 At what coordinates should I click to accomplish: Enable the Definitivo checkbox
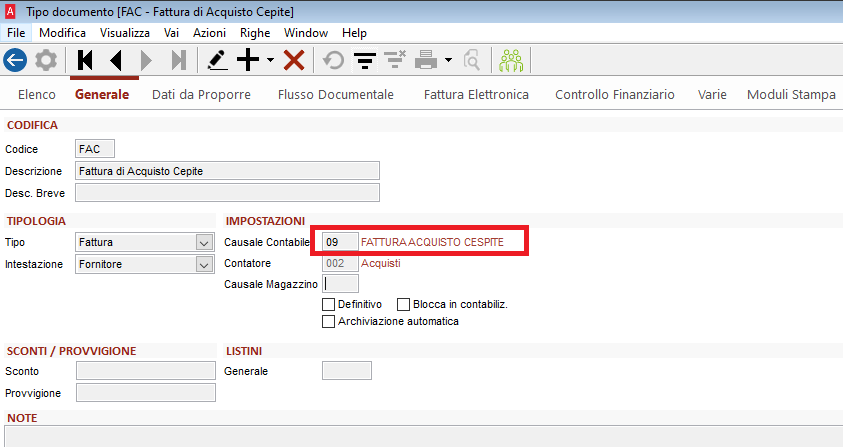click(328, 304)
